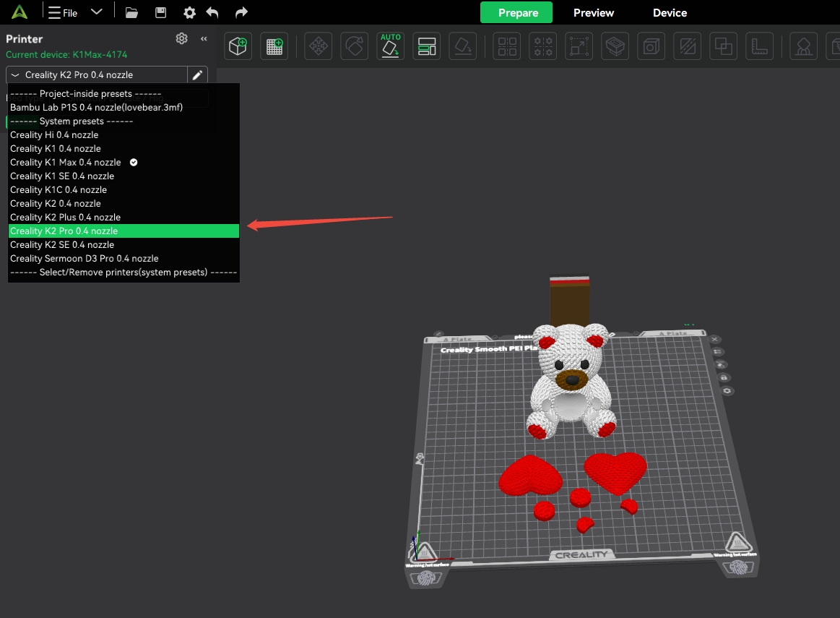Click Select/Remove printers system presets

[x=124, y=272]
